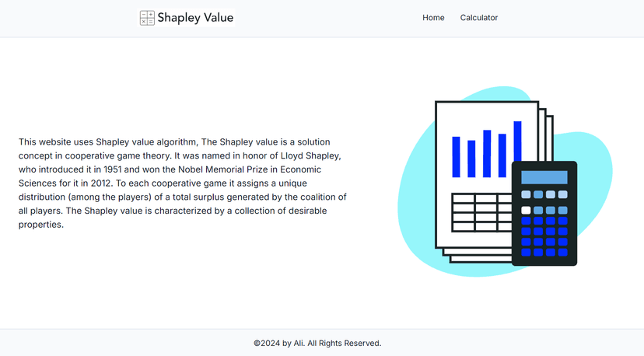Click the word properties ending the paragraph
This screenshot has width=644, height=356.
(x=41, y=225)
